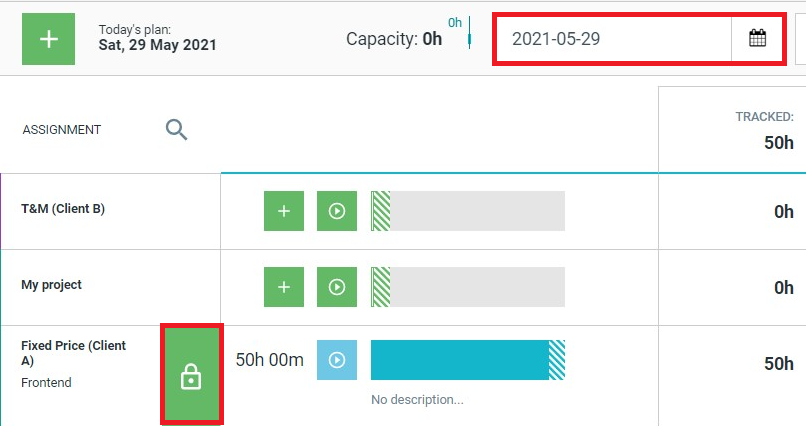Open the Fixed Price (Client A) assignment
This screenshot has height=426, width=806.
pos(74,353)
